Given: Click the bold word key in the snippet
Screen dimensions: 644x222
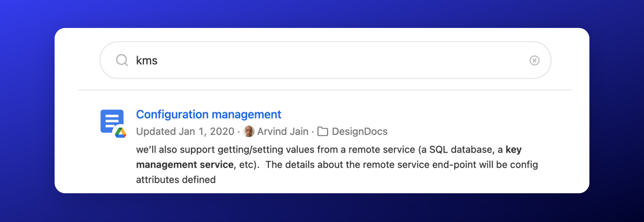Looking at the screenshot, I should (513, 149).
